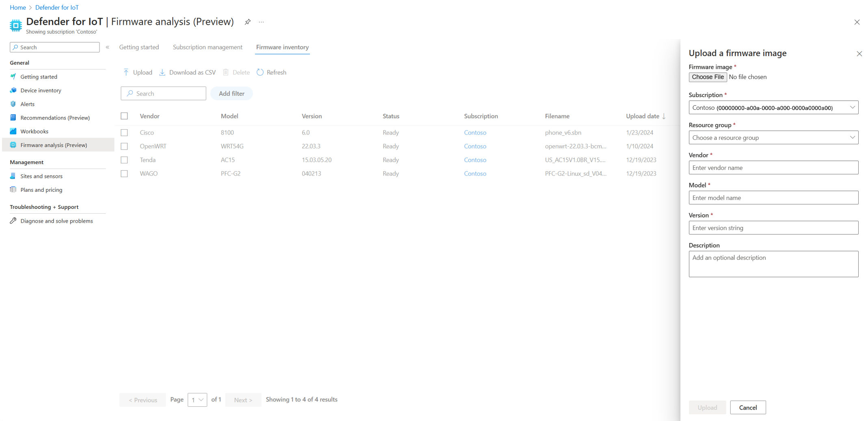Screen dimensions: 868x421
Task: Click the Upload arrow icon in toolbar
Action: [x=126, y=72]
